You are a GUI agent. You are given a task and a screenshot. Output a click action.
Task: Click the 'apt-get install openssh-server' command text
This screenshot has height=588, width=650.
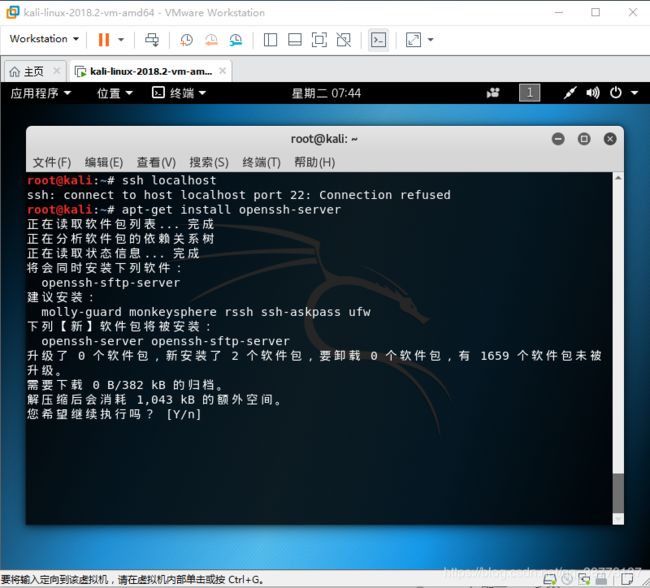[x=231, y=209]
